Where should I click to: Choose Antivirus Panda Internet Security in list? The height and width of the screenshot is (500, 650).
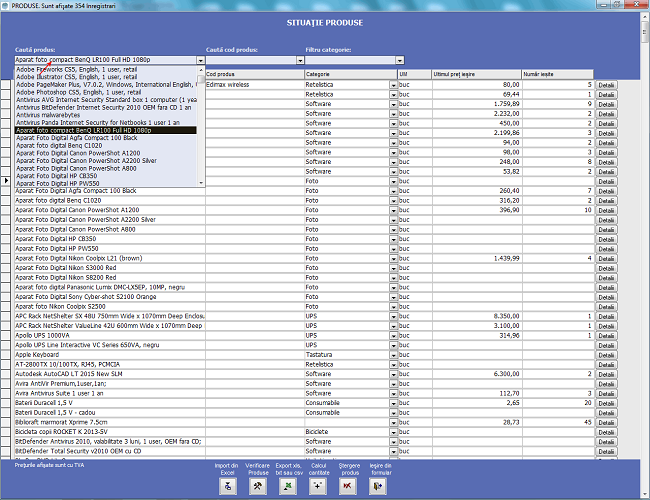tap(106, 122)
